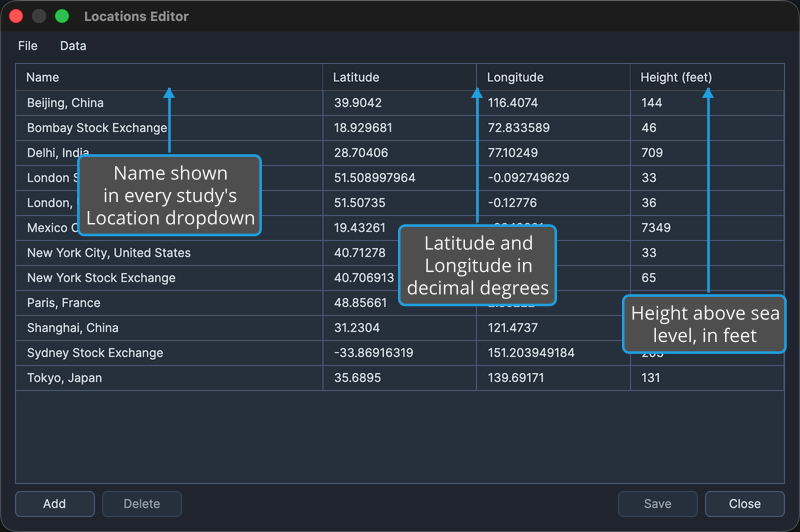Open the Data menu
This screenshot has width=800, height=532.
click(73, 46)
